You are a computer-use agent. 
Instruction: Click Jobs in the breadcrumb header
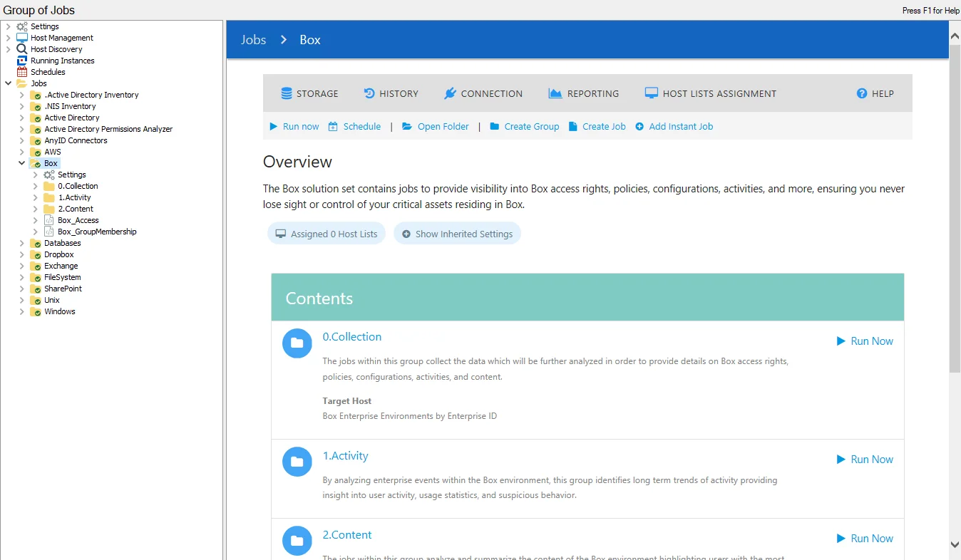253,40
